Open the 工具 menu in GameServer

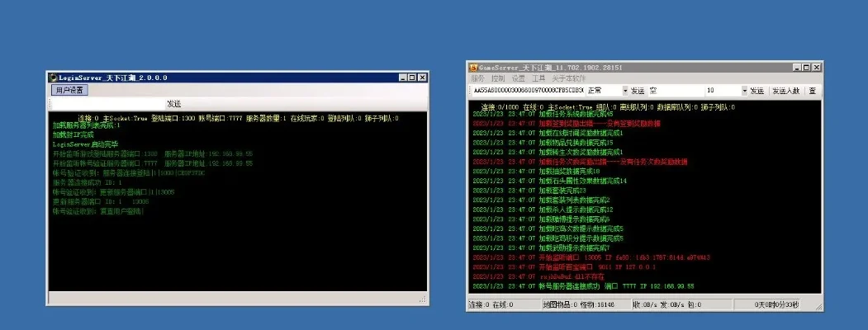[x=538, y=78]
